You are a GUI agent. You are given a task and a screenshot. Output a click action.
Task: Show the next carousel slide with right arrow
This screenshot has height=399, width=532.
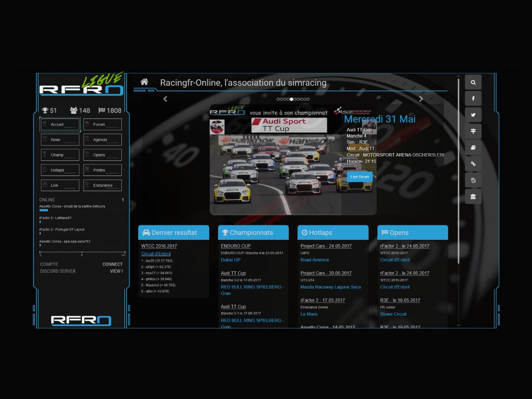coord(421,99)
